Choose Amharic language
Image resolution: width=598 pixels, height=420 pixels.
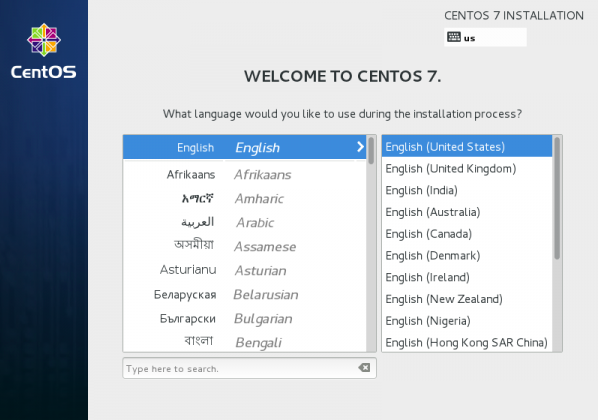click(244, 199)
